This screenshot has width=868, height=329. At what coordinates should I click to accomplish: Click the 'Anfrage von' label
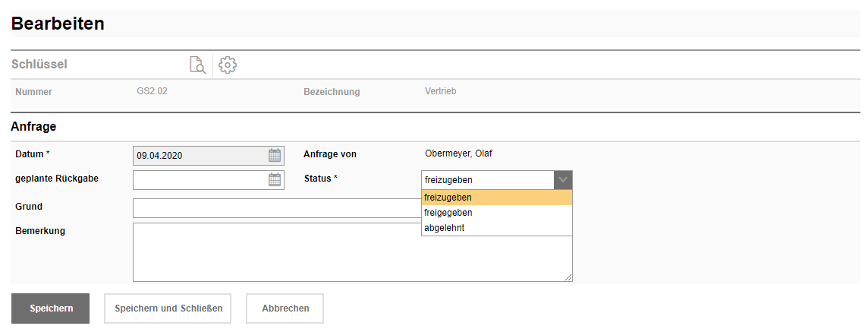coord(330,154)
